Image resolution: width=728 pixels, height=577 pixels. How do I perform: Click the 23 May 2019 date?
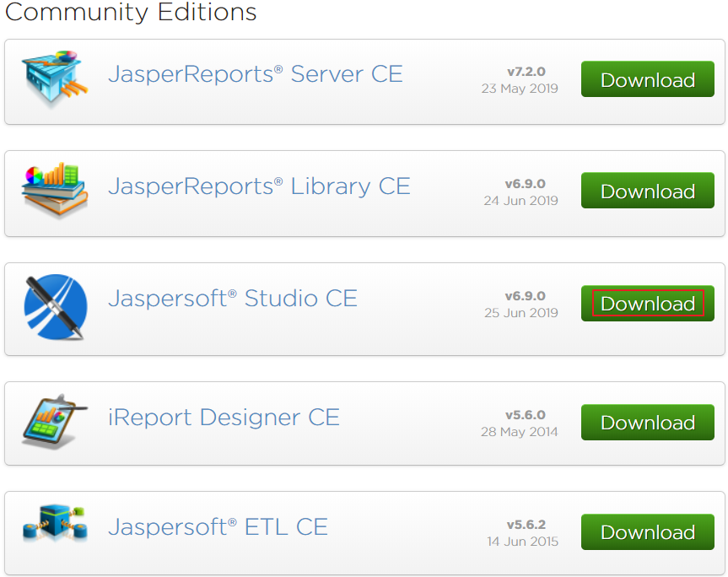pos(520,89)
